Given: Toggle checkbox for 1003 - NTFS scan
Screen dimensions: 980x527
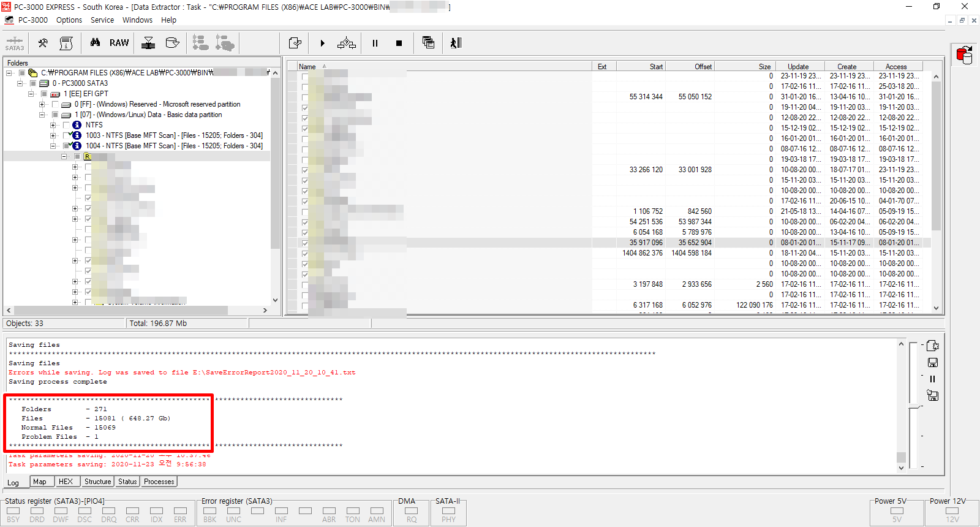Looking at the screenshot, I should point(67,135).
